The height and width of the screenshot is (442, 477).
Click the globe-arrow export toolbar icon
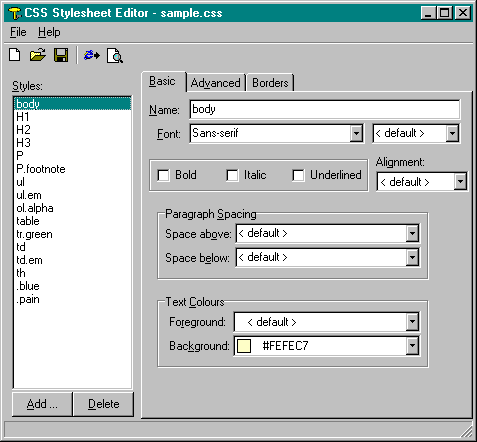(91, 55)
